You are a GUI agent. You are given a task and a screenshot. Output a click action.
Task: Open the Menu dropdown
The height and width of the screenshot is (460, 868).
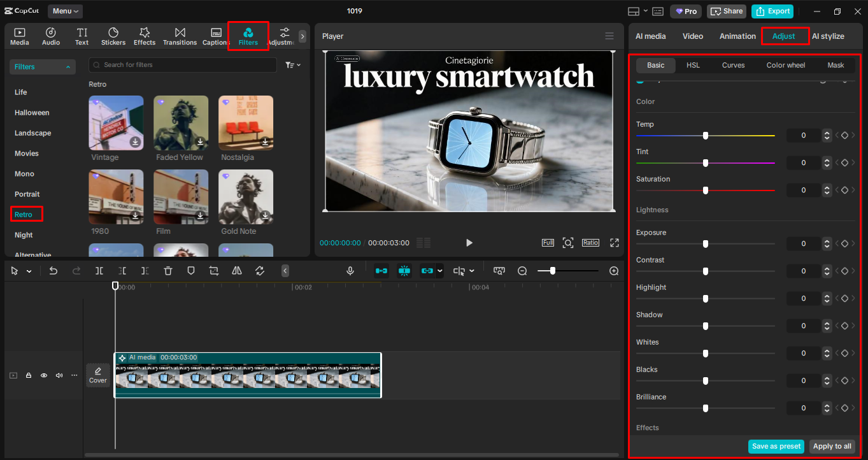[x=64, y=11]
